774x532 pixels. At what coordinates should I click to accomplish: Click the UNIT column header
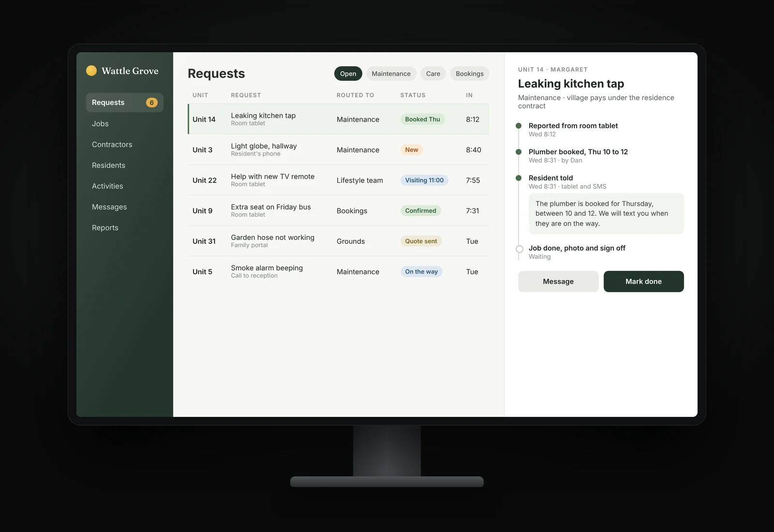pyautogui.click(x=200, y=95)
